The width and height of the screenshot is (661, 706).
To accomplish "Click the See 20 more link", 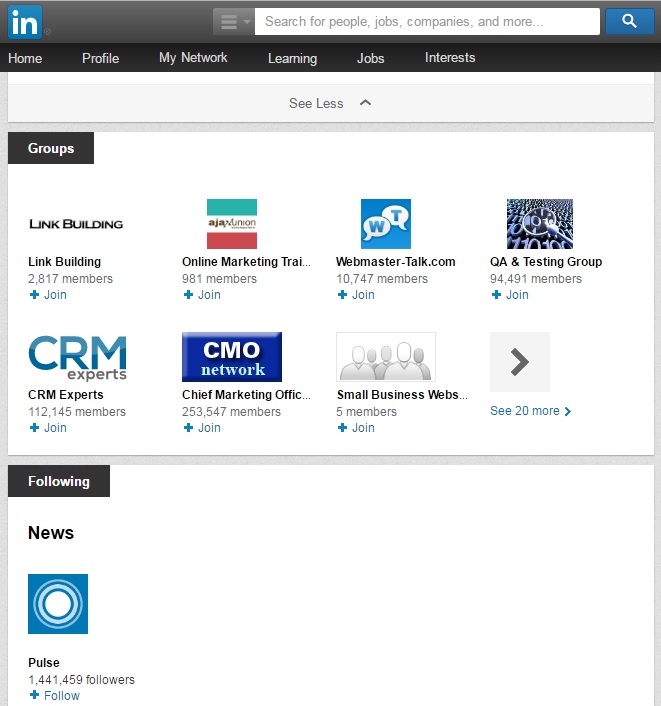I will coord(530,411).
